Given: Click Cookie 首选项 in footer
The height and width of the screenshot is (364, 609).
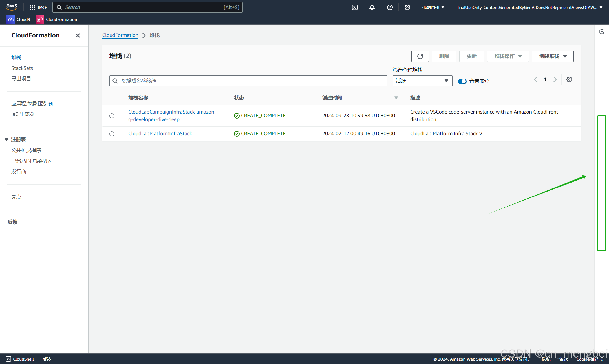Looking at the screenshot, I should 590,359.
